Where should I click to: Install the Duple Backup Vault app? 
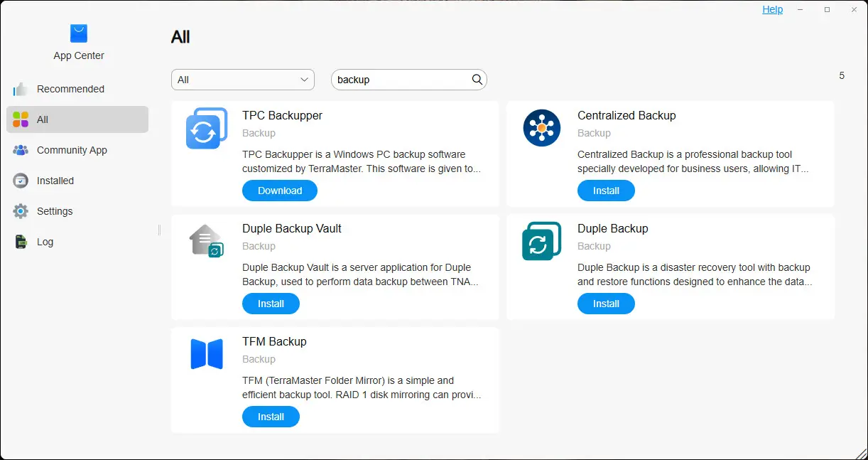pyautogui.click(x=271, y=304)
